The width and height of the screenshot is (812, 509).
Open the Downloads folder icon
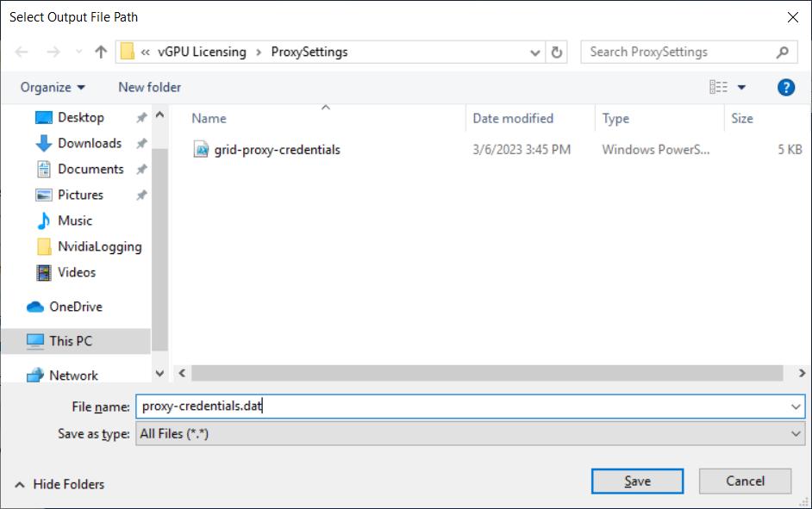click(42, 143)
